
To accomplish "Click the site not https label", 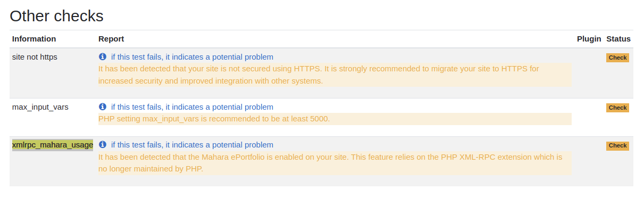I will tap(35, 57).
